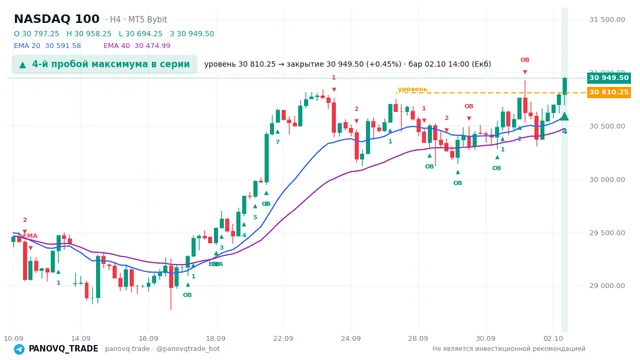Click the NASDAQ 100 chart title
640x360 pixels.
tap(56, 19)
